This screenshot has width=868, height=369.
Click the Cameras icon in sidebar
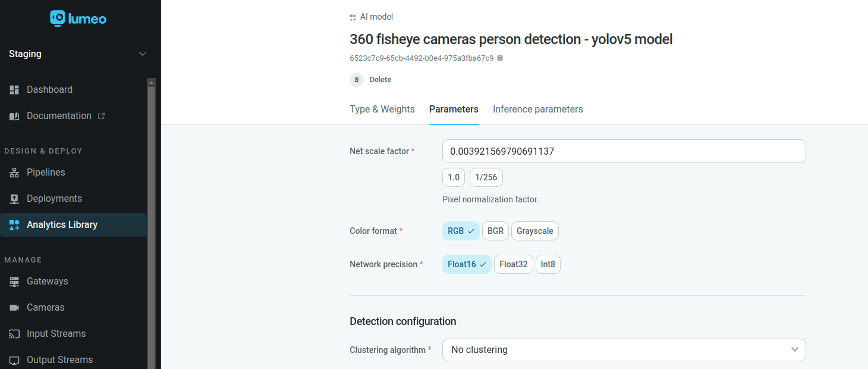(x=15, y=308)
